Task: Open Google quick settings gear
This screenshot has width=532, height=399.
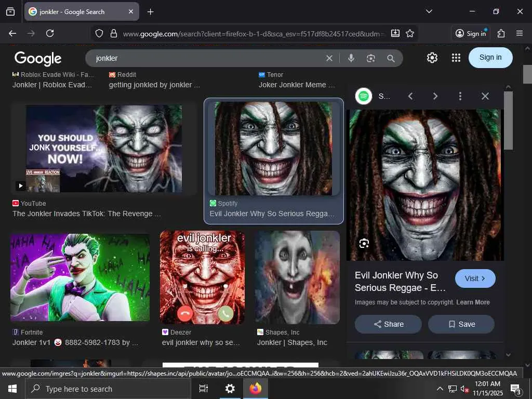Action: click(432, 58)
